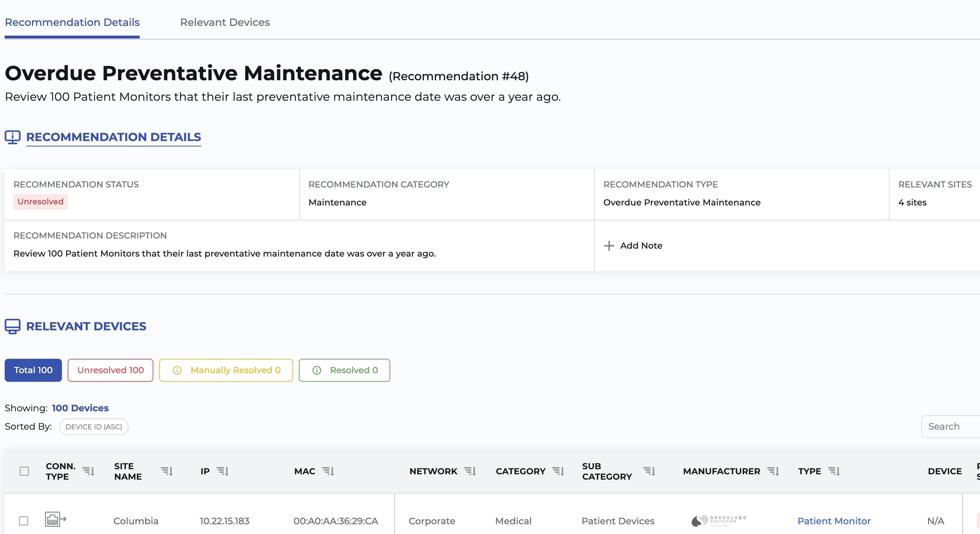Sort by the MANUFACTURER column icon
This screenshot has height=534, width=980.
click(x=773, y=471)
